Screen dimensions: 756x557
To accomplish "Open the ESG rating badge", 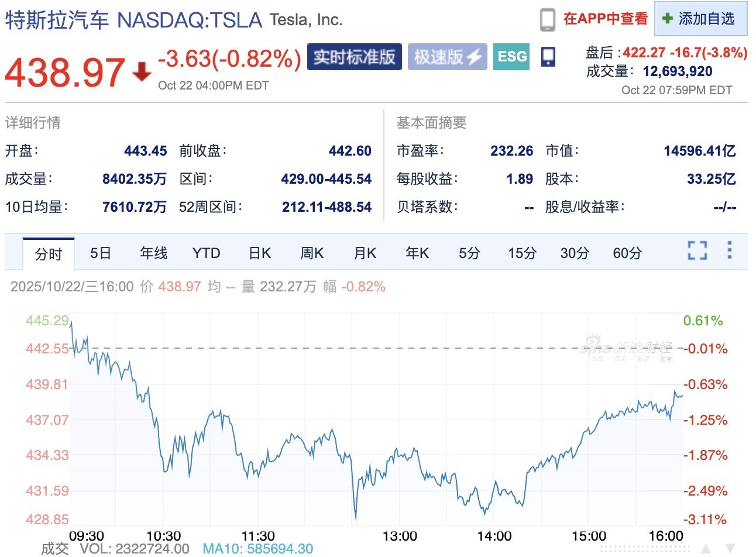I will point(511,57).
